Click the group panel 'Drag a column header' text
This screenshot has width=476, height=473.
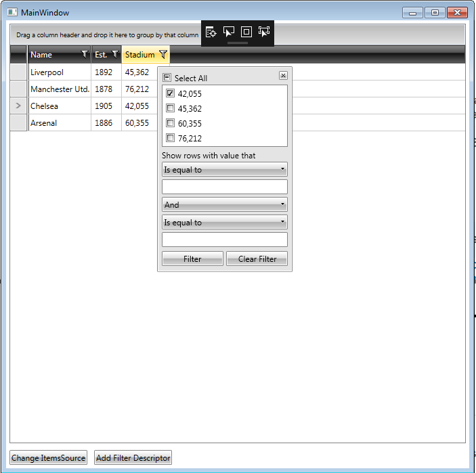(107, 35)
